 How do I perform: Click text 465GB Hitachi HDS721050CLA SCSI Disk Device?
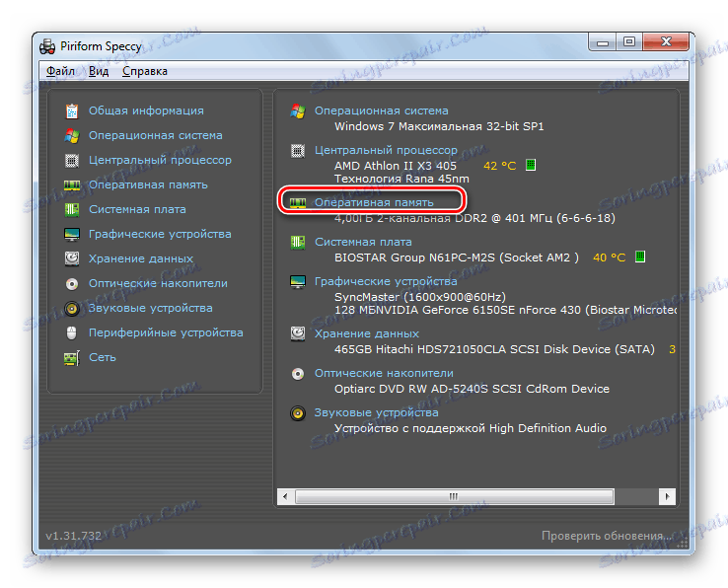[x=473, y=349]
